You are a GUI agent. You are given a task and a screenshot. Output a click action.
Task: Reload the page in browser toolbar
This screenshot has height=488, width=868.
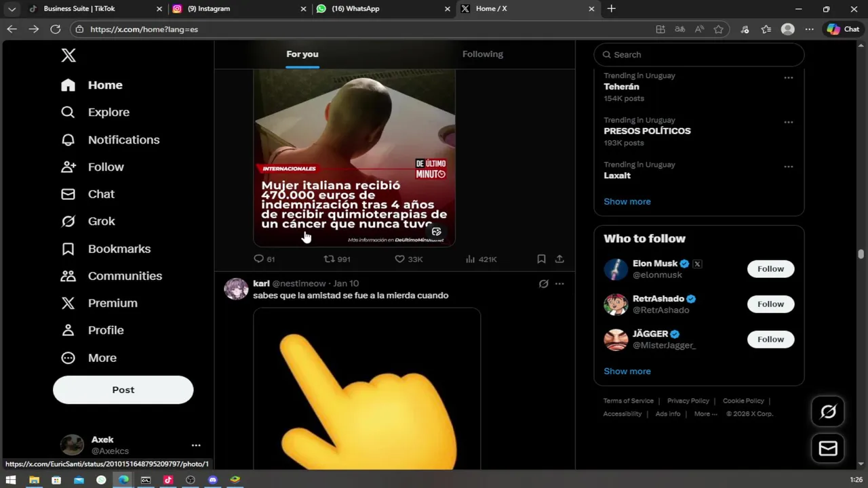56,29
